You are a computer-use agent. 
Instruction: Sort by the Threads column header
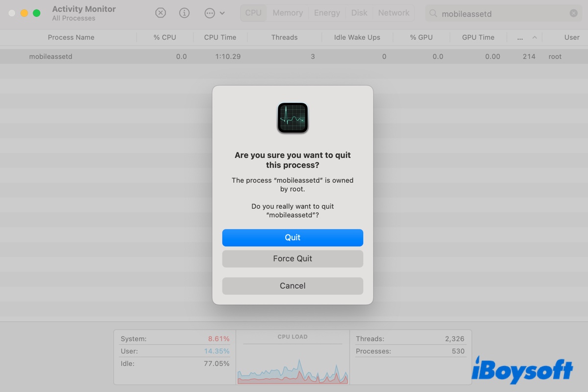click(x=284, y=37)
